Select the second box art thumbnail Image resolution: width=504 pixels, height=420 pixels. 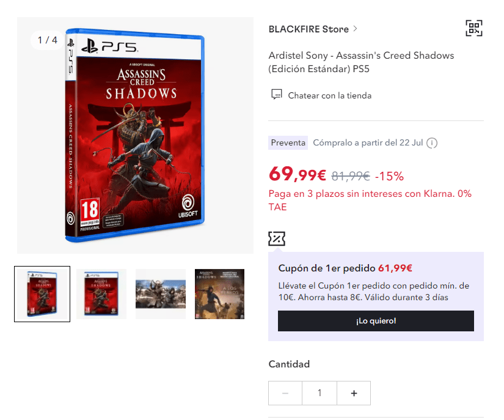pyautogui.click(x=101, y=294)
